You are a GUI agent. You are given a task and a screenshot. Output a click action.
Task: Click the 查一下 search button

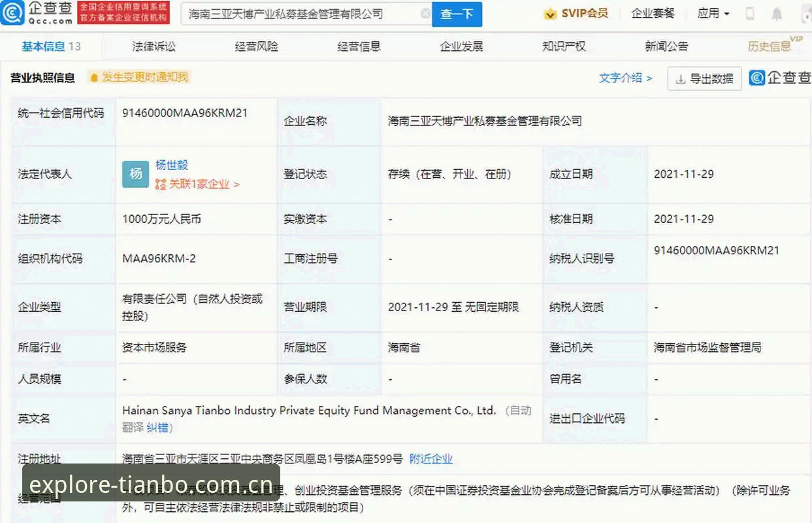[x=457, y=14]
